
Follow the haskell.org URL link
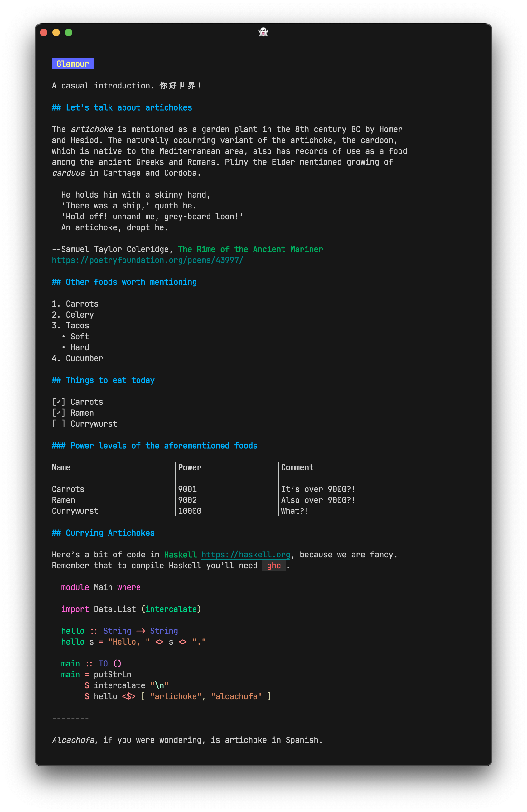click(x=246, y=555)
